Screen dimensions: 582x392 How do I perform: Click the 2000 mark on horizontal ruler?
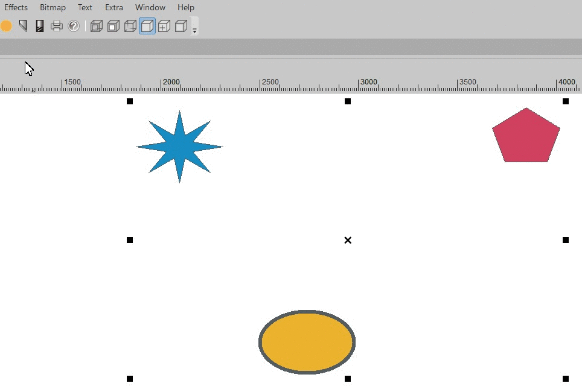171,81
